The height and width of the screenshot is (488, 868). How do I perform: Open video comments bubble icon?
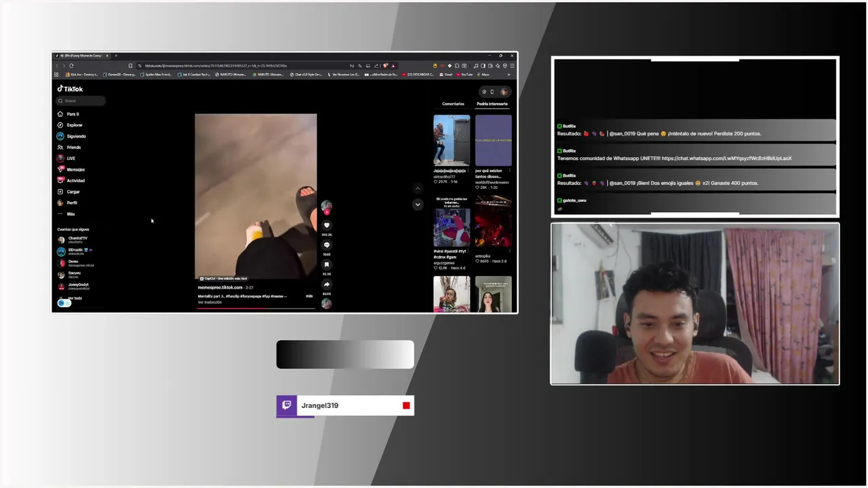[x=326, y=245]
